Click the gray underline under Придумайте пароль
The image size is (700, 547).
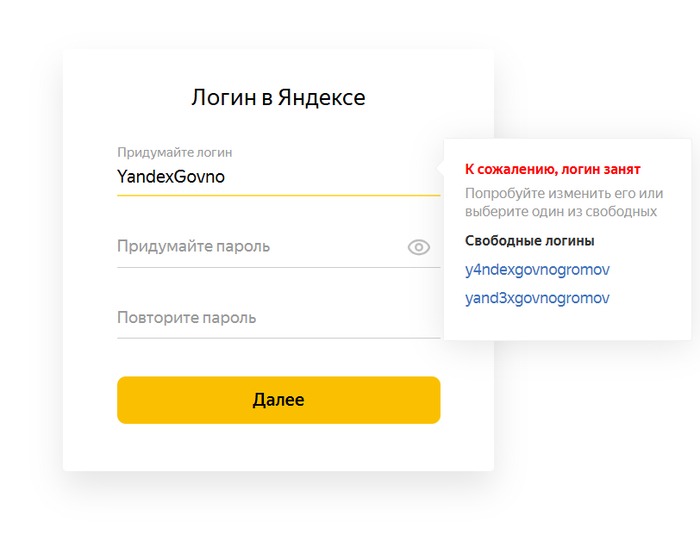click(278, 267)
